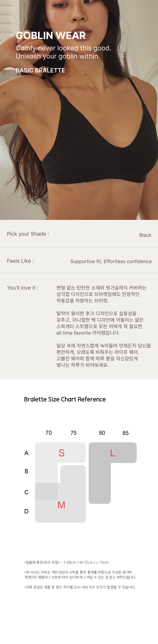The width and height of the screenshot is (158, 644).
Task: Click cup size row label D
Action: point(26,511)
